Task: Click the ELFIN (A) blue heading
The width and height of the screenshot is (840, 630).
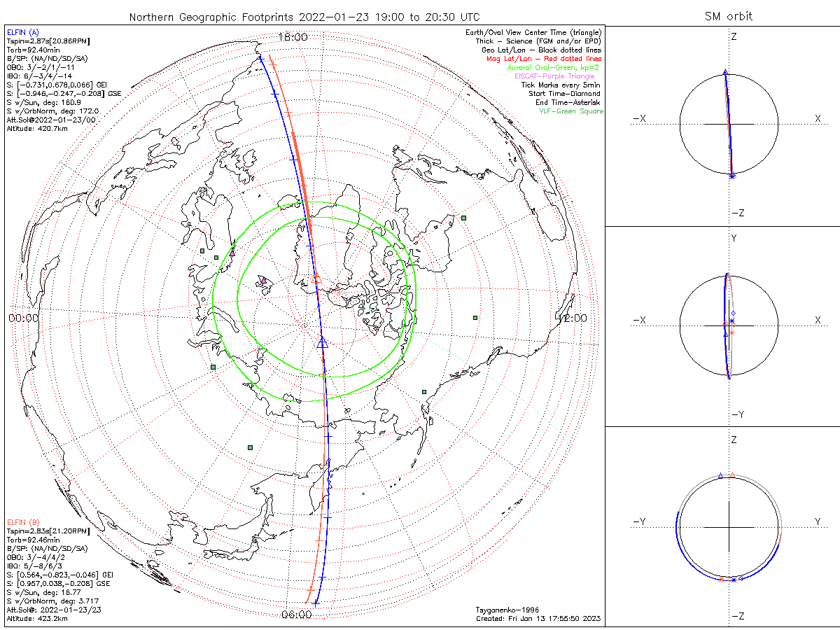Action: tap(23, 33)
